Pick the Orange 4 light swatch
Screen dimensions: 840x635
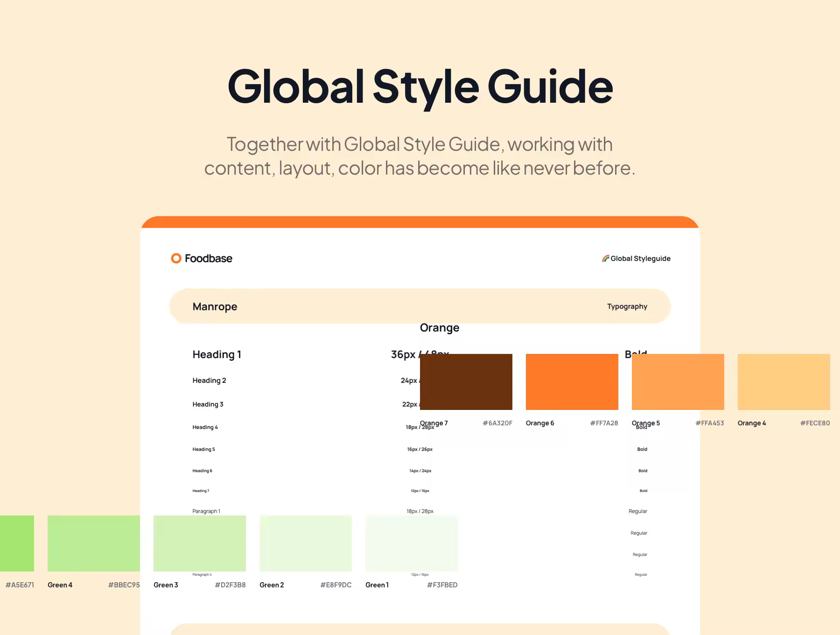point(784,382)
